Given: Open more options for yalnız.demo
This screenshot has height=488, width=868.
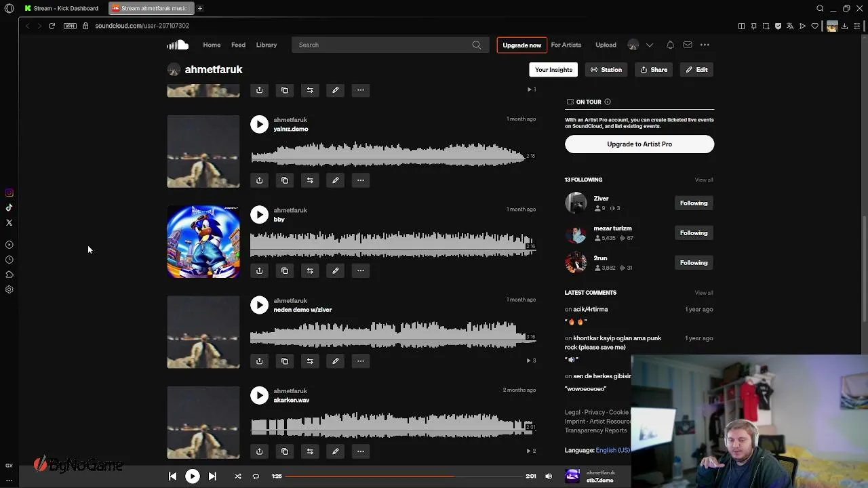Looking at the screenshot, I should pos(361,180).
